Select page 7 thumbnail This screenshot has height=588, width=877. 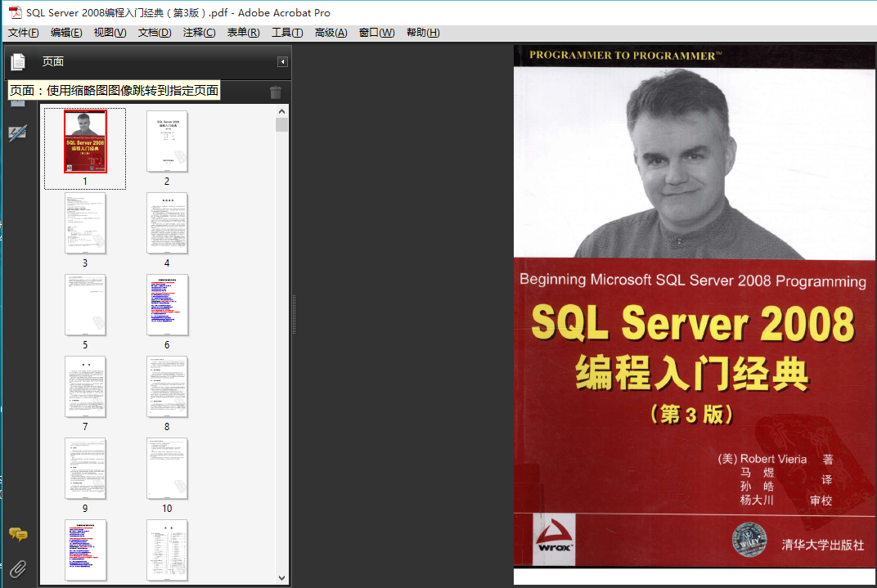[85, 387]
